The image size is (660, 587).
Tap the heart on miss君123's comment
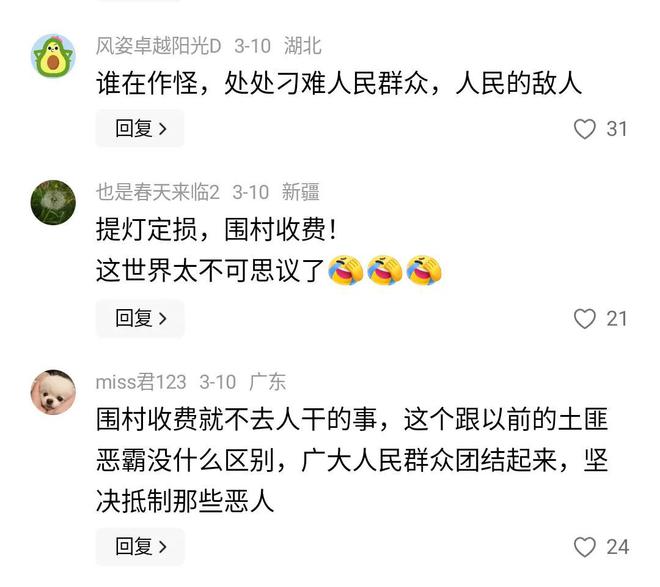coord(585,547)
